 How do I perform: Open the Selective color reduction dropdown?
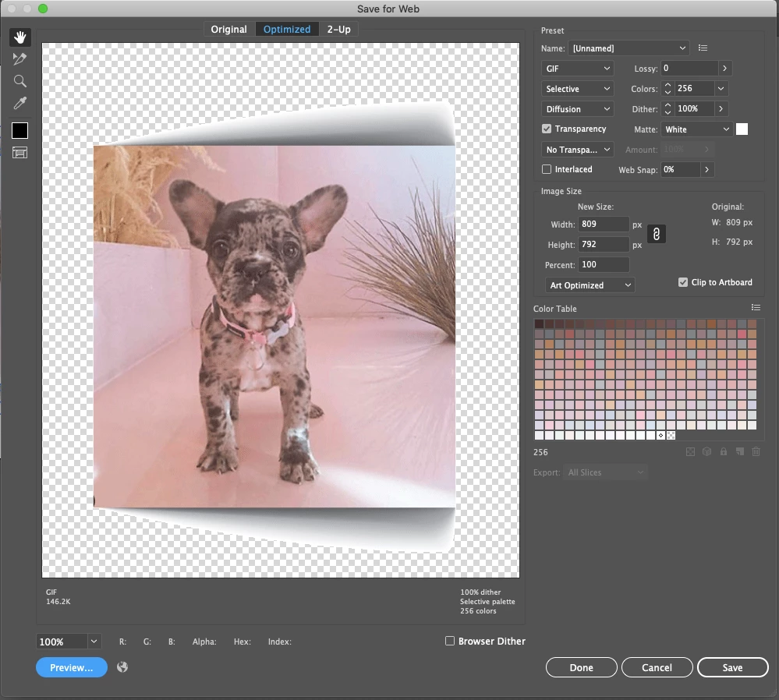(577, 89)
